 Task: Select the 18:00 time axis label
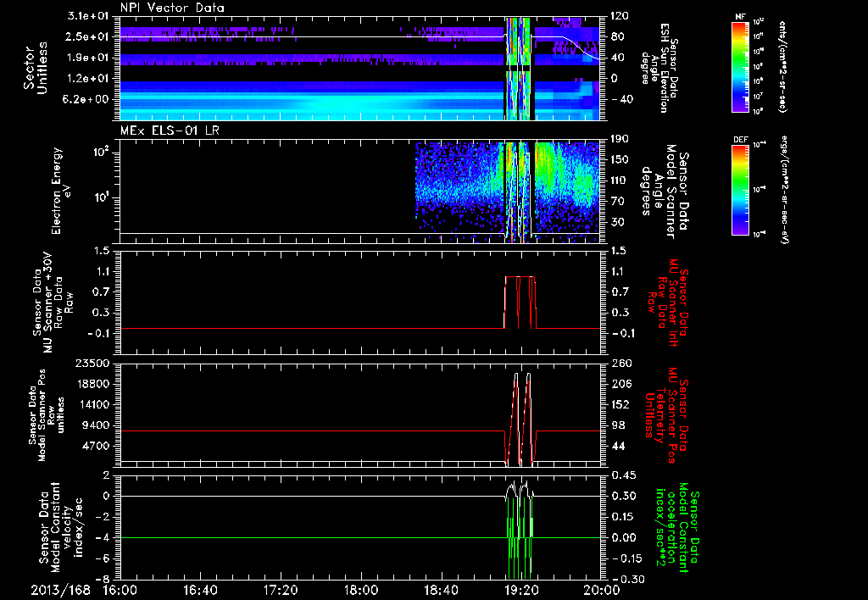pos(360,590)
